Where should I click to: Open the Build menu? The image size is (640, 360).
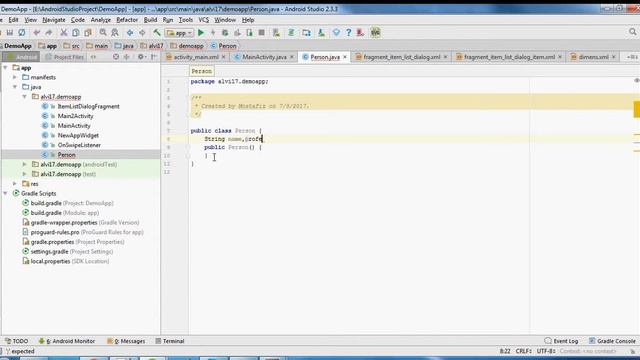150,20
